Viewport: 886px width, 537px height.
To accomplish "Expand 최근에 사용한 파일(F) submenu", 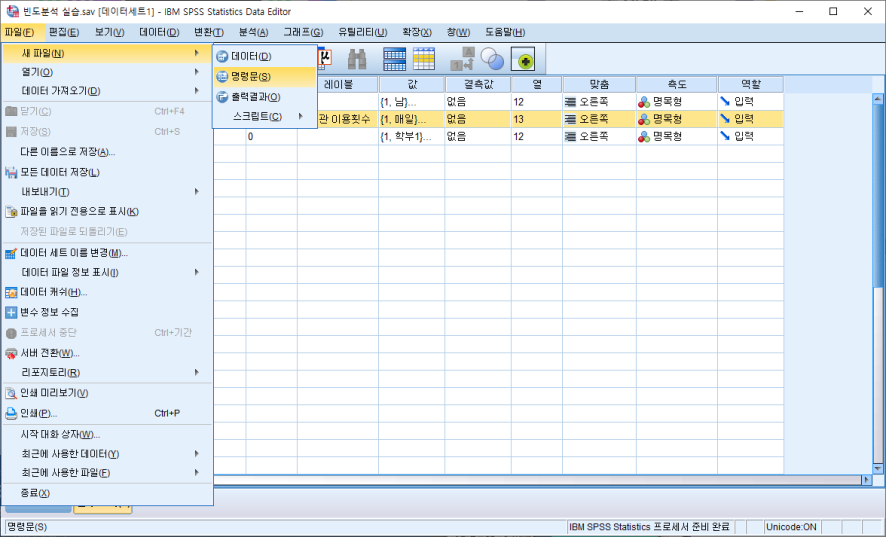I will point(107,473).
